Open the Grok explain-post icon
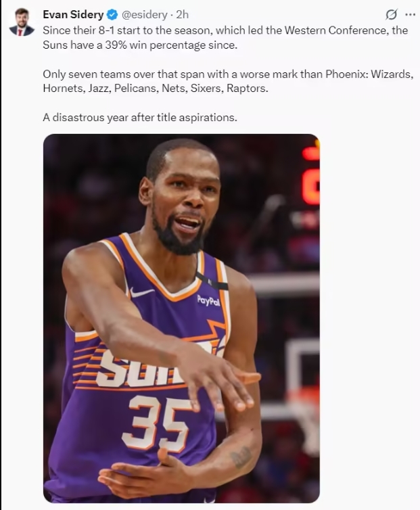 [391, 14]
